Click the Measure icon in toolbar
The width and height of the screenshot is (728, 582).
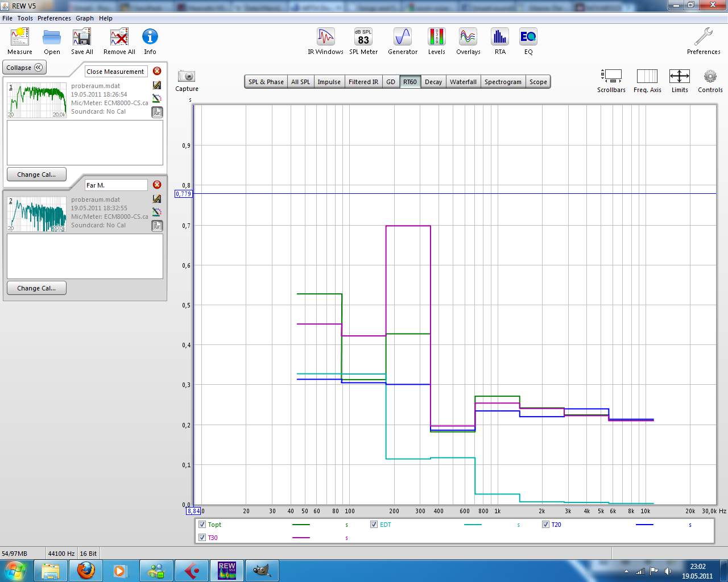[20, 38]
